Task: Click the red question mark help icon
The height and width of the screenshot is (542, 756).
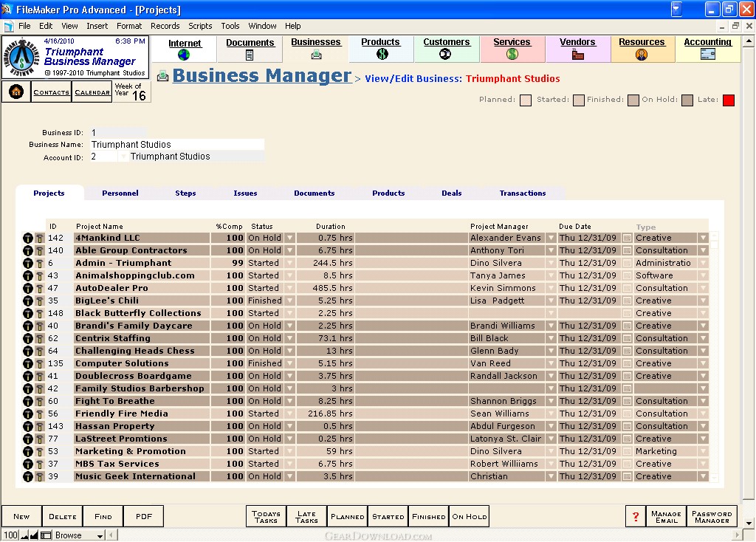Action: click(x=636, y=517)
